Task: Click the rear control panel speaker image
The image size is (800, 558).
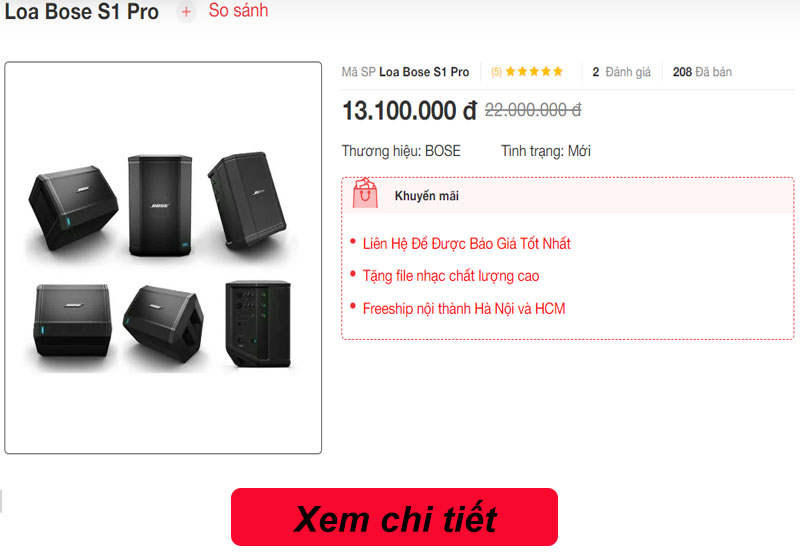Action: (258, 323)
